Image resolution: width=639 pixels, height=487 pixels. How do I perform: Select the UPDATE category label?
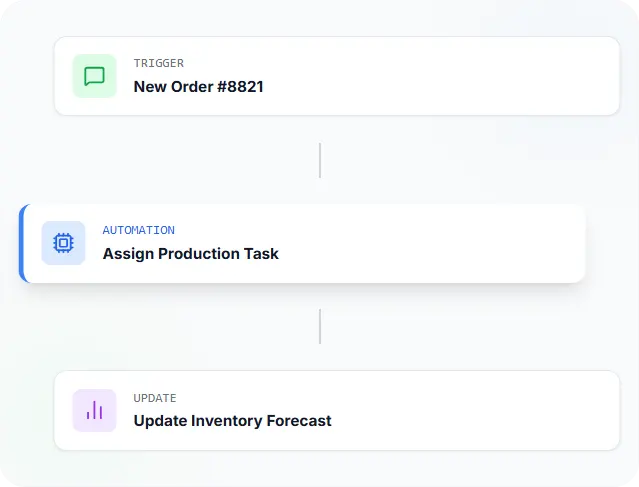[155, 398]
